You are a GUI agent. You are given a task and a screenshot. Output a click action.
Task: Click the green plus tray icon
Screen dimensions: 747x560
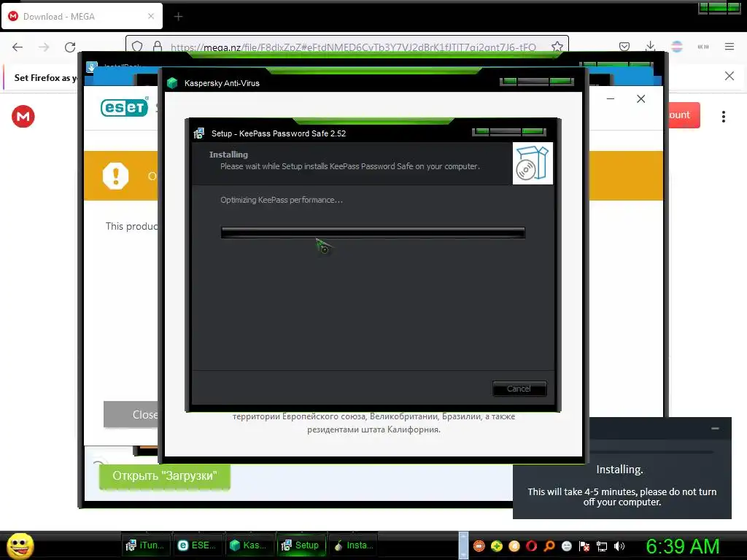tap(497, 546)
